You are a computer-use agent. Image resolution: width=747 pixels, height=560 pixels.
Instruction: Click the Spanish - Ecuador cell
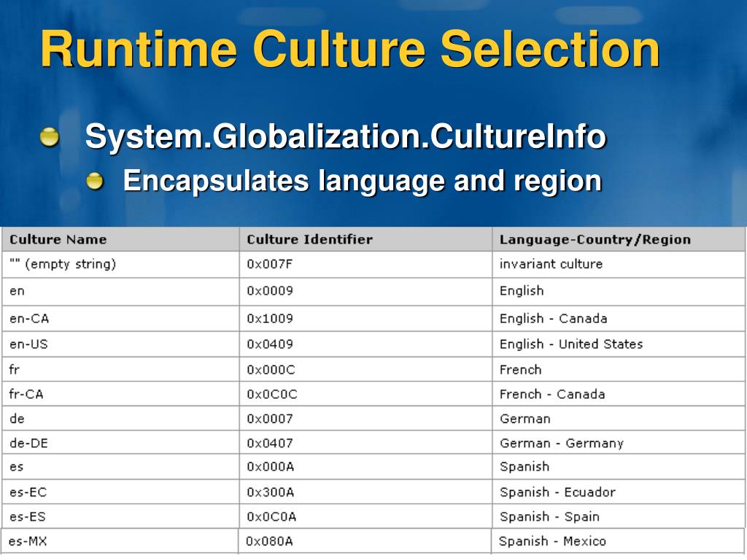point(619,492)
